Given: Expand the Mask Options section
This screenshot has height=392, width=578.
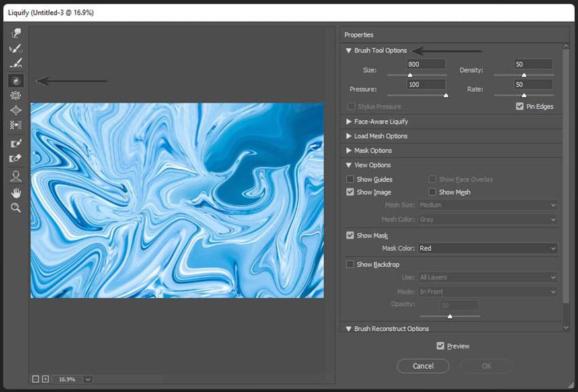Looking at the screenshot, I should tap(348, 150).
